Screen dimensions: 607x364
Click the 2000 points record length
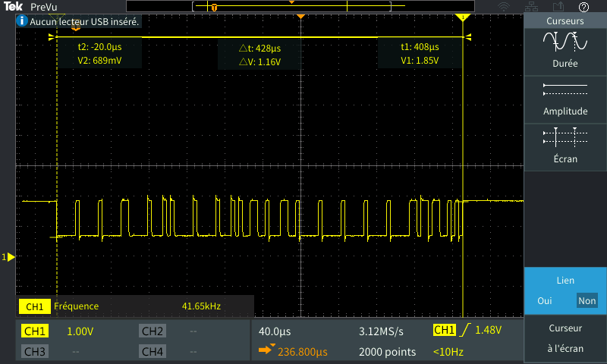click(x=387, y=352)
